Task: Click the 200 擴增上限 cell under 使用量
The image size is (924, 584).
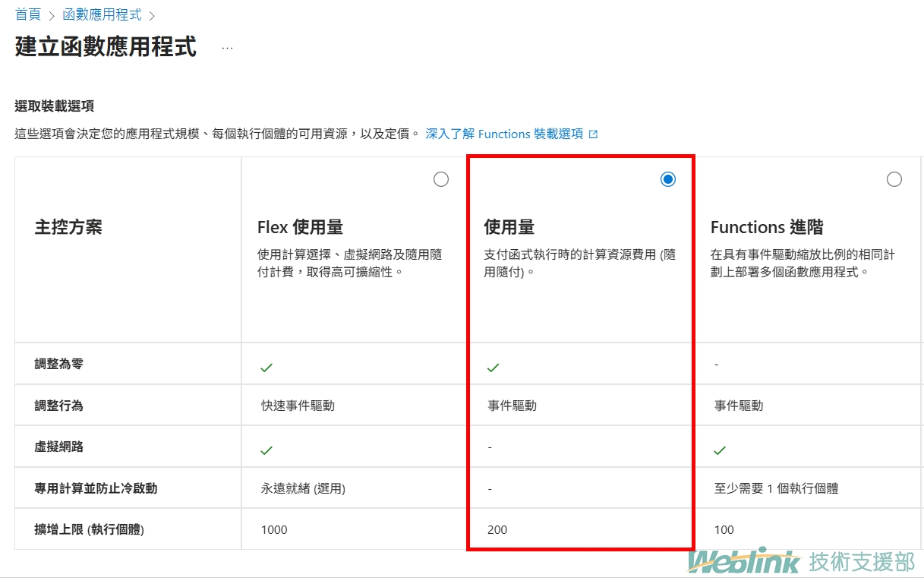Action: 497,529
